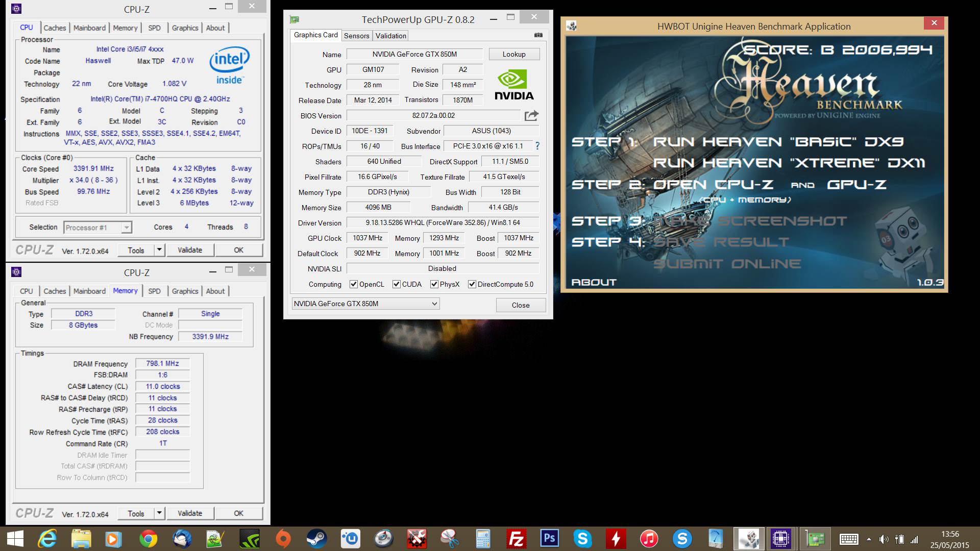Open Calculator from the taskbar
The width and height of the screenshot is (980, 551).
click(x=483, y=539)
